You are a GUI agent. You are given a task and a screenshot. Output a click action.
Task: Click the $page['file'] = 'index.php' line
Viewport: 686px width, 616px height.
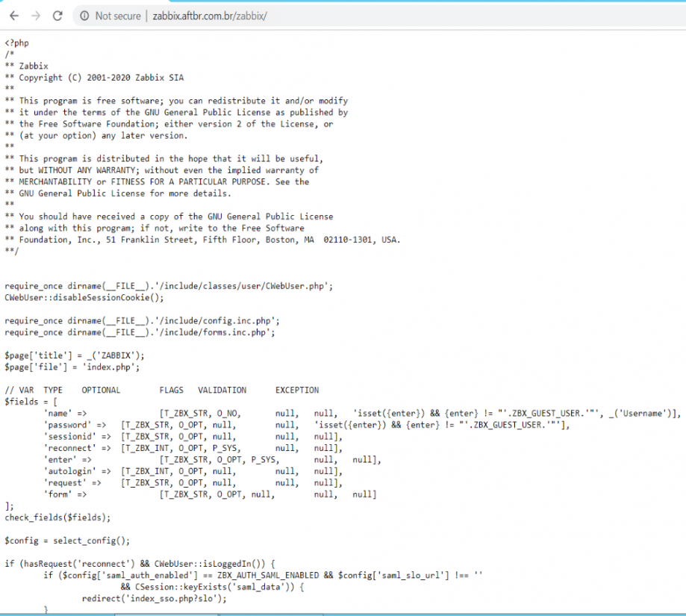(72, 367)
